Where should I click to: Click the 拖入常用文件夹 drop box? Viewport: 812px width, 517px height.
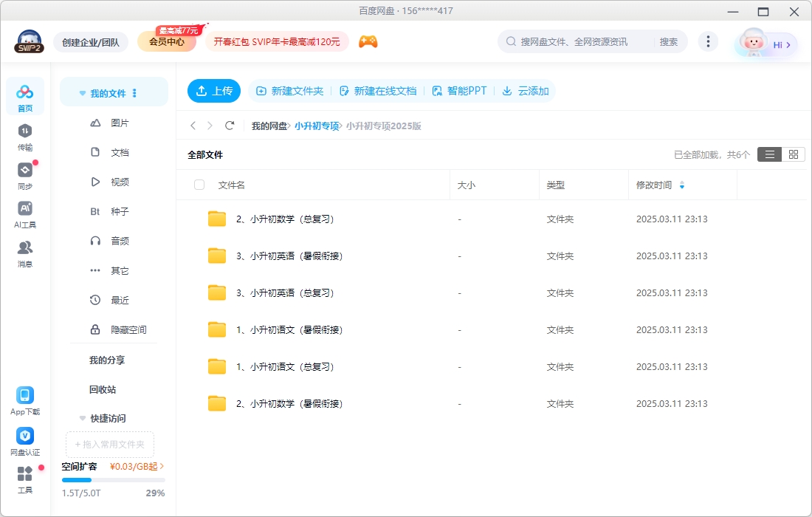[110, 445]
